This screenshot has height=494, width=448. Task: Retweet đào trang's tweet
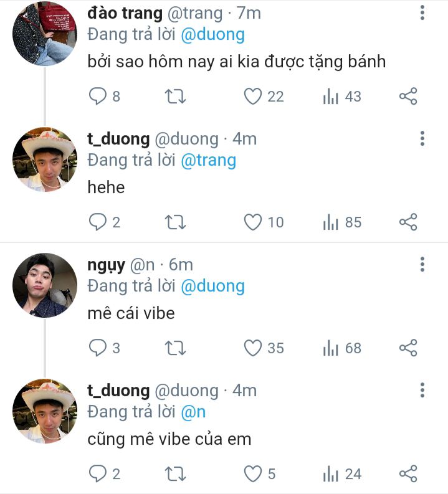175,97
